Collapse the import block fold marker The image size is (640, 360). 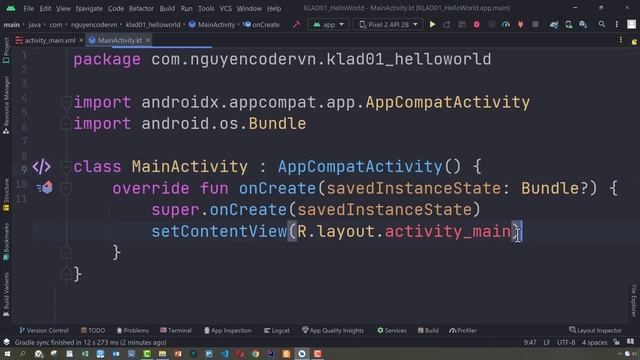(x=66, y=102)
